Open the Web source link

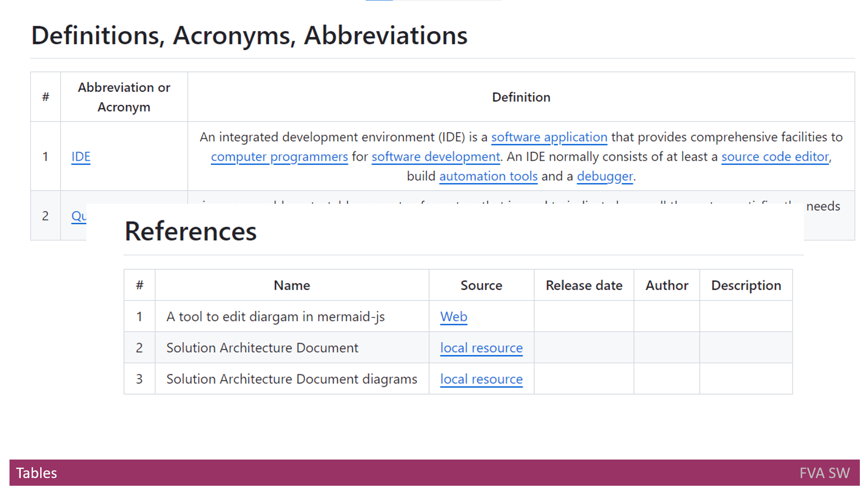[453, 317]
